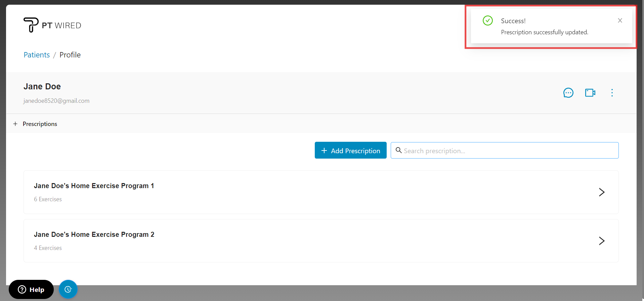Image resolution: width=644 pixels, height=301 pixels.
Task: Open chat message with Jane Doe
Action: pos(568,93)
